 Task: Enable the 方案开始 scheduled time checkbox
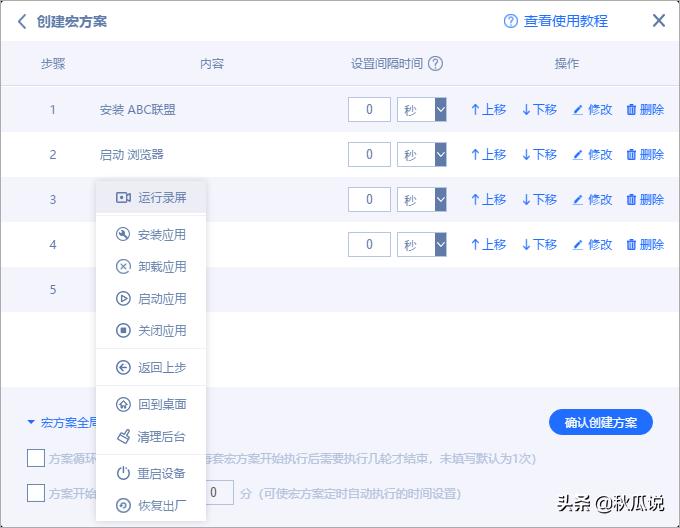click(36, 493)
